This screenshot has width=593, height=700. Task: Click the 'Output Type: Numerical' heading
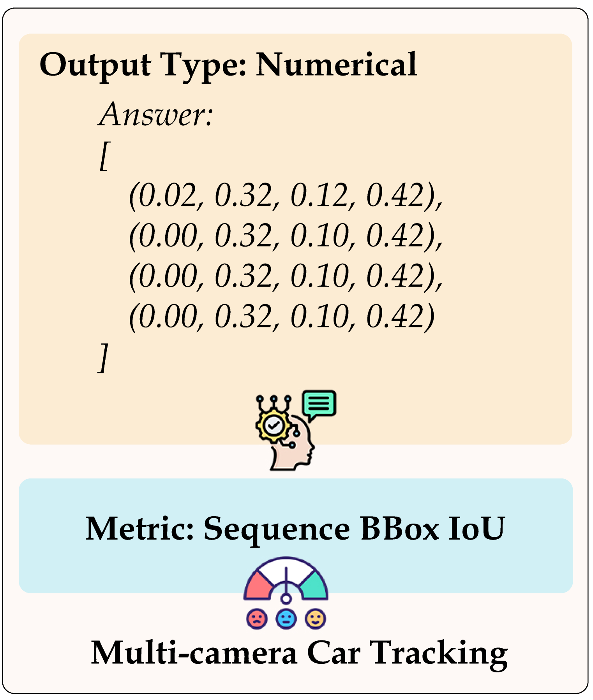228,65
